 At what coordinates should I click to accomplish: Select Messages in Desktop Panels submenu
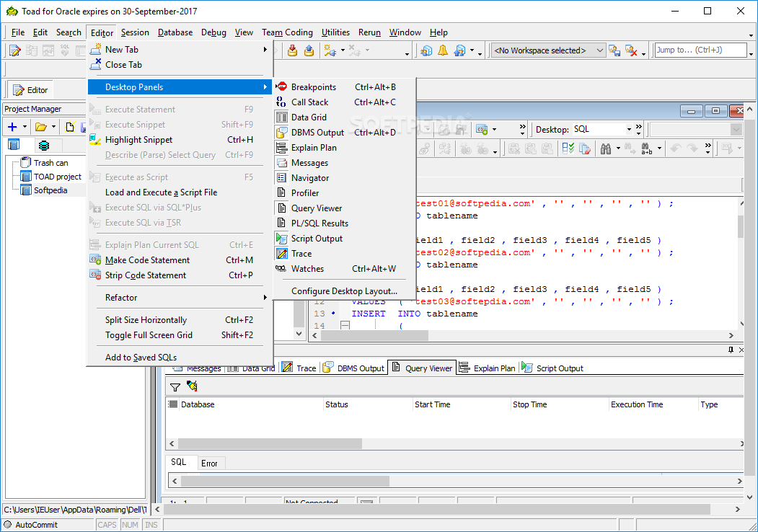(344, 163)
